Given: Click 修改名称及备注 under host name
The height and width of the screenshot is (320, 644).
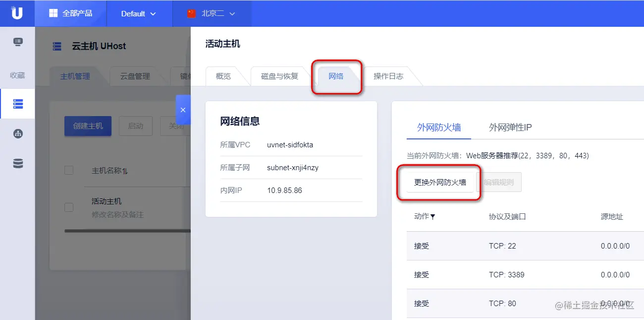Looking at the screenshot, I should 118,215.
